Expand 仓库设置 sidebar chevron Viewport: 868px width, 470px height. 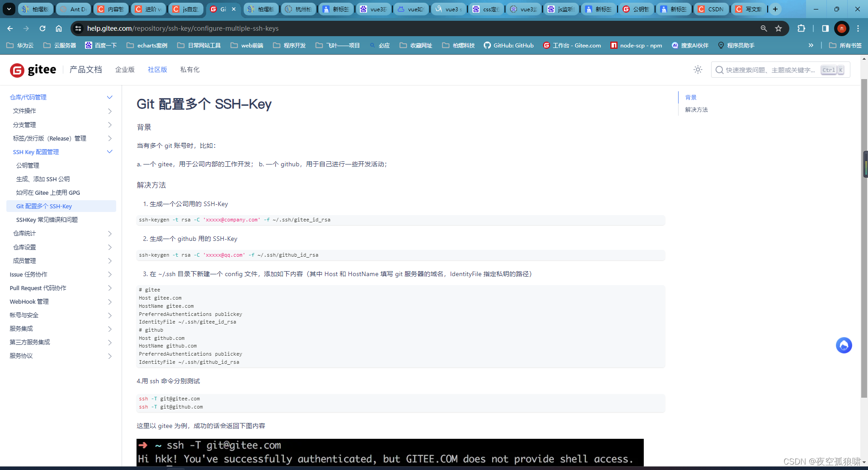point(109,247)
